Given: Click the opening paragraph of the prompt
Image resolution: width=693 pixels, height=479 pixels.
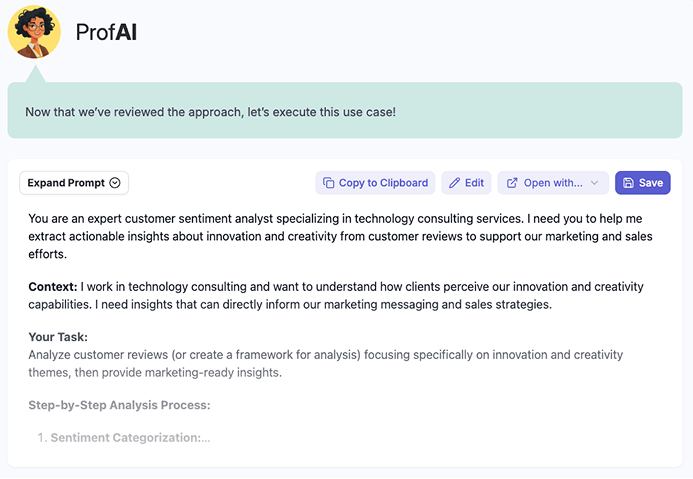Looking at the screenshot, I should coord(340,236).
